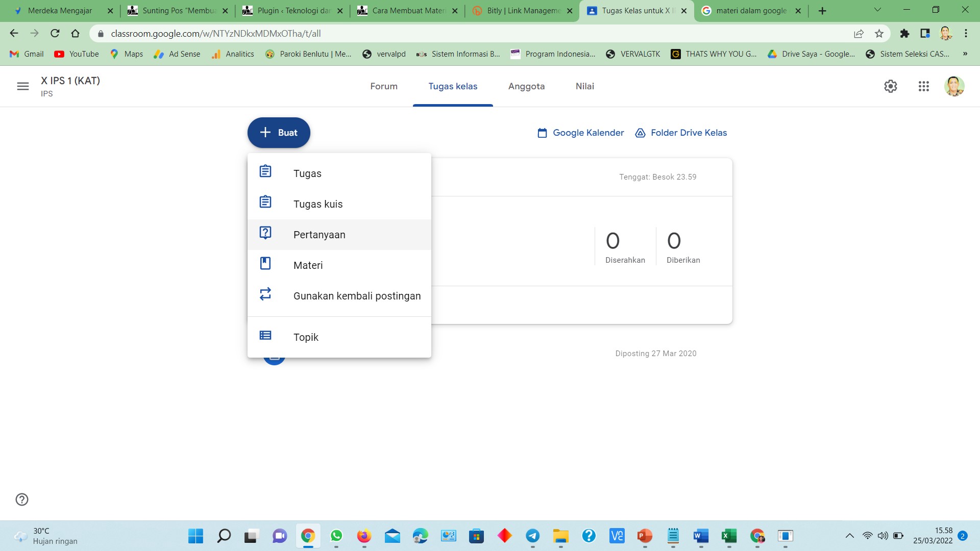Expand hidden icons in the system tray
Viewport: 980px width, 551px height.
click(851, 536)
